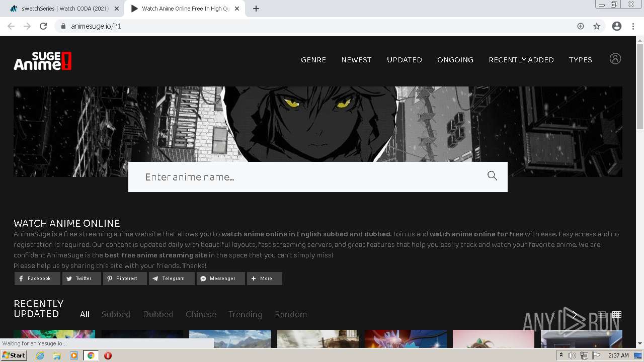The height and width of the screenshot is (362, 644).
Task: Open the AnimeSuge logo home link
Action: [x=43, y=61]
